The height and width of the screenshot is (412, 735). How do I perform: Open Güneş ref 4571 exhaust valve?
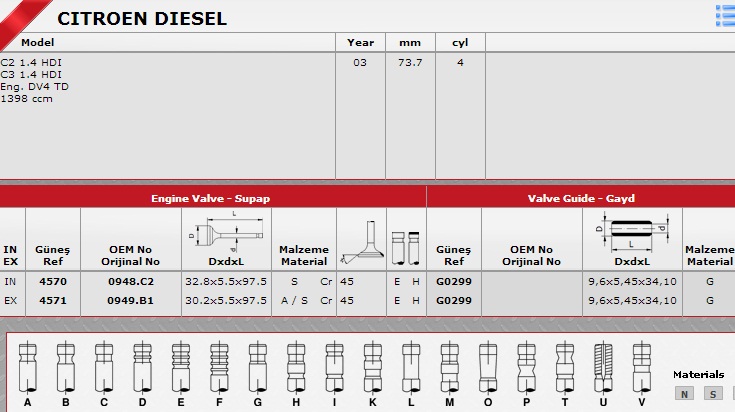click(53, 299)
